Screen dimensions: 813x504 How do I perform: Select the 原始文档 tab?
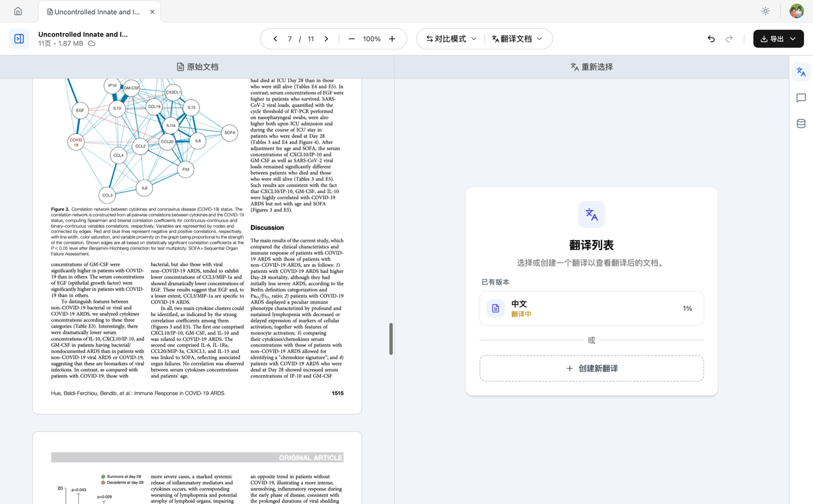pyautogui.click(x=198, y=67)
